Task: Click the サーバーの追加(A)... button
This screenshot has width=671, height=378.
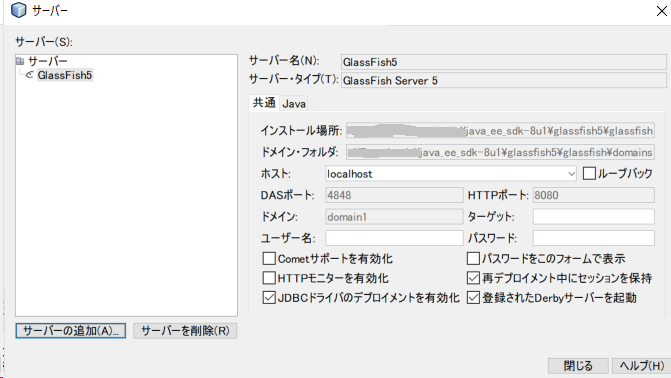Action: [71, 331]
